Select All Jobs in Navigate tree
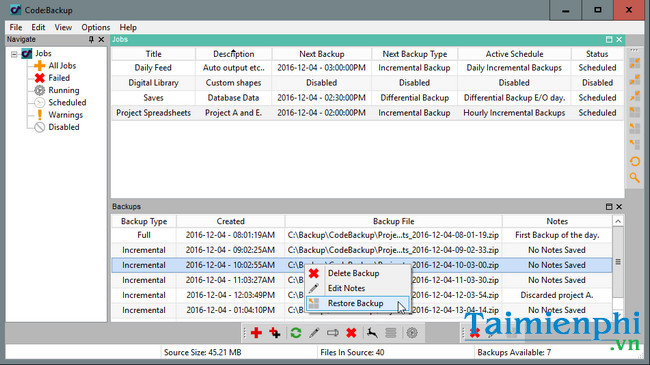Viewport: 650px width, 365px height. [x=62, y=66]
